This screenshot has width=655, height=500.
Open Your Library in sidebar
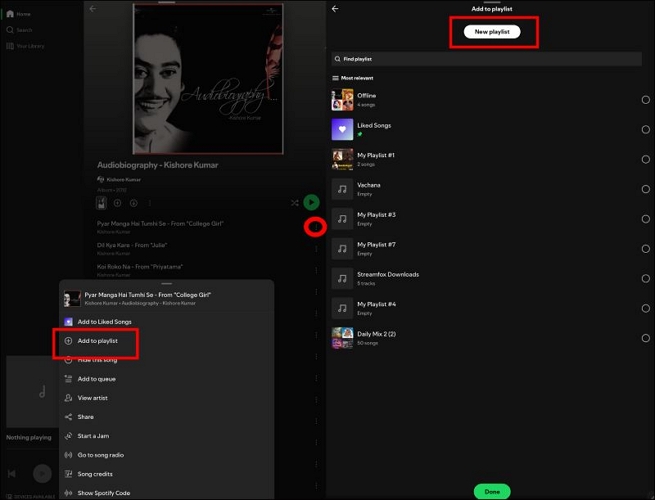[25, 46]
